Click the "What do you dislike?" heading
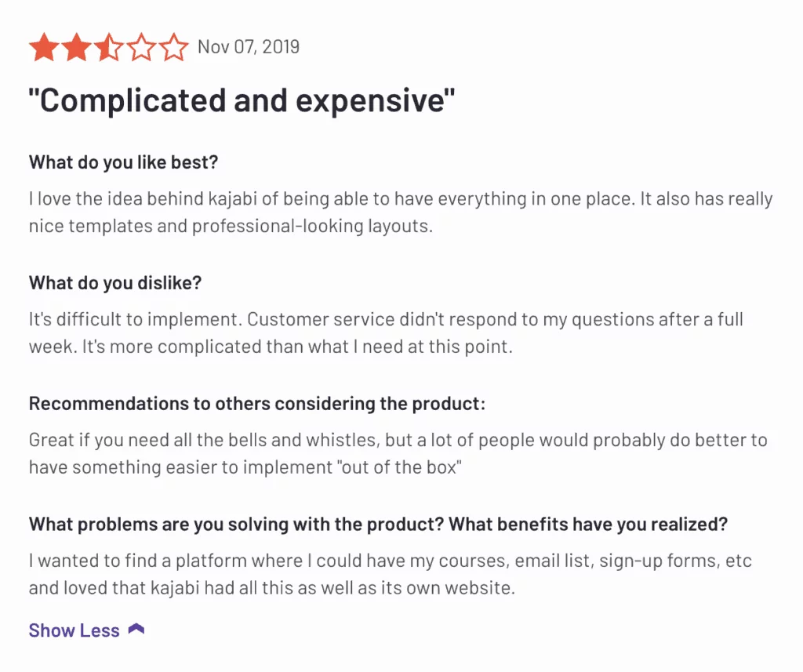This screenshot has width=803, height=672. click(x=115, y=283)
